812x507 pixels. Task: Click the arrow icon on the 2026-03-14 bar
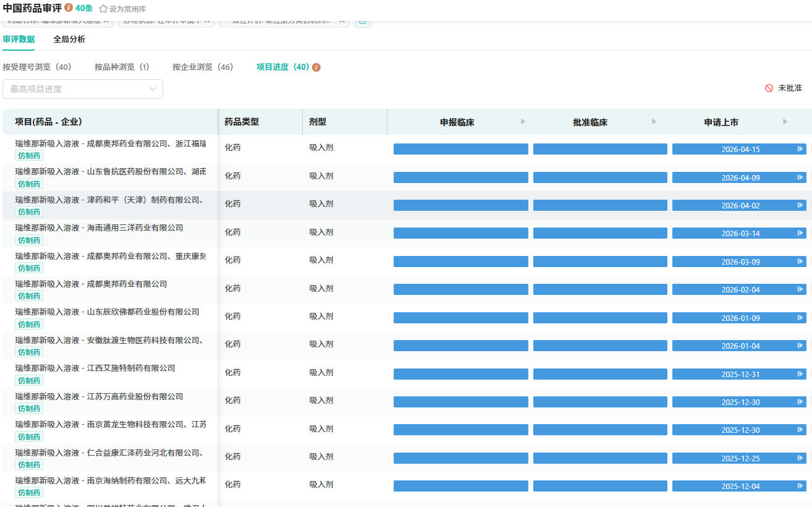(800, 233)
